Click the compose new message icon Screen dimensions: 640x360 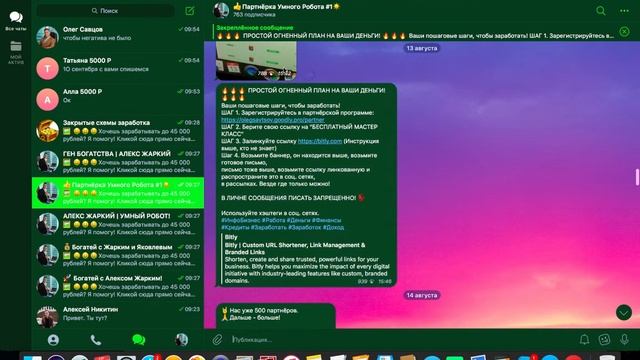click(x=190, y=11)
